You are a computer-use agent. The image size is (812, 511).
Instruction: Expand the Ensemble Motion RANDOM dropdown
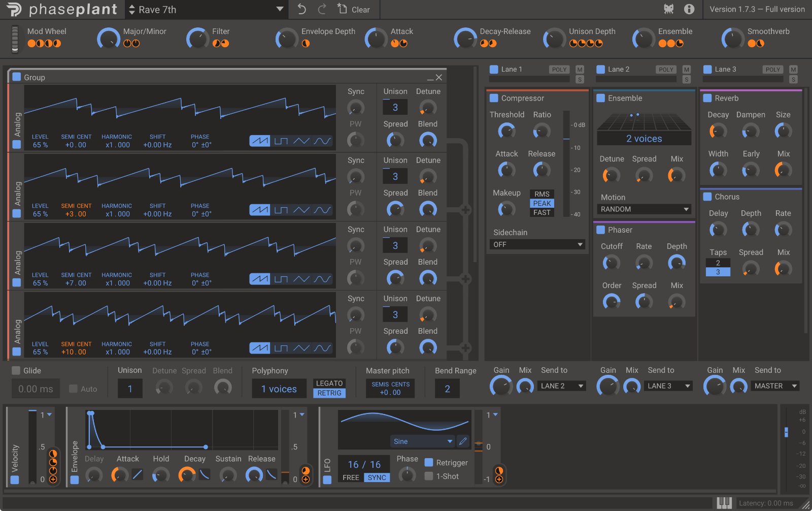(644, 209)
